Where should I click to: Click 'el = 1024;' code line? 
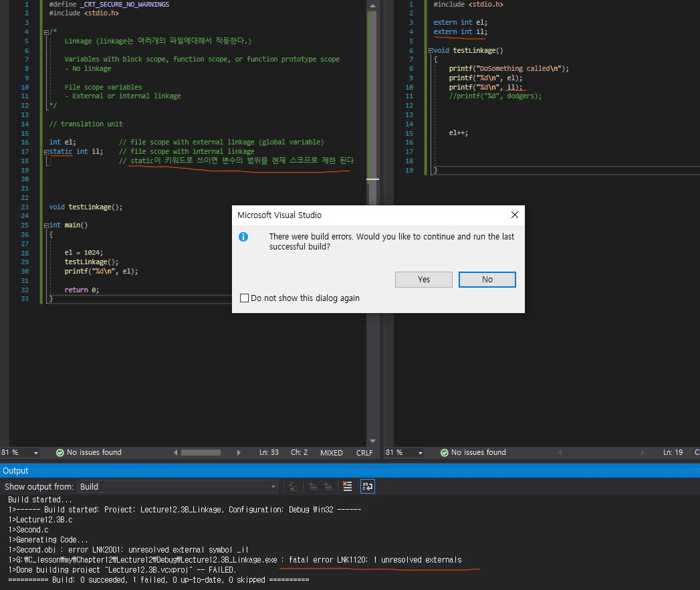[84, 253]
